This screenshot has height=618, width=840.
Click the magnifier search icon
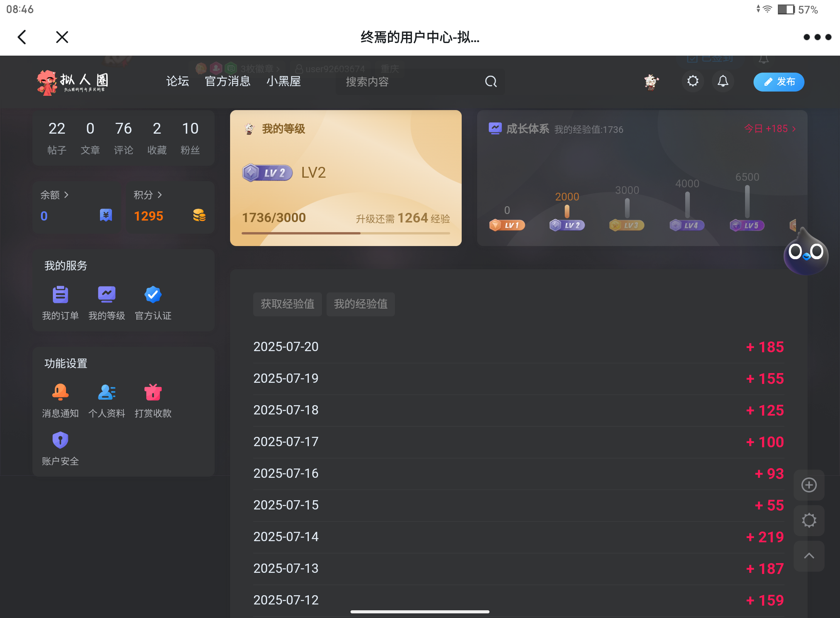pos(491,81)
